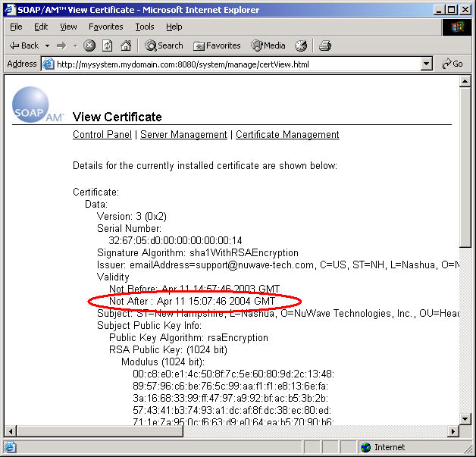Go to the Home page icon
This screenshot has width=476, height=457.
[x=126, y=45]
